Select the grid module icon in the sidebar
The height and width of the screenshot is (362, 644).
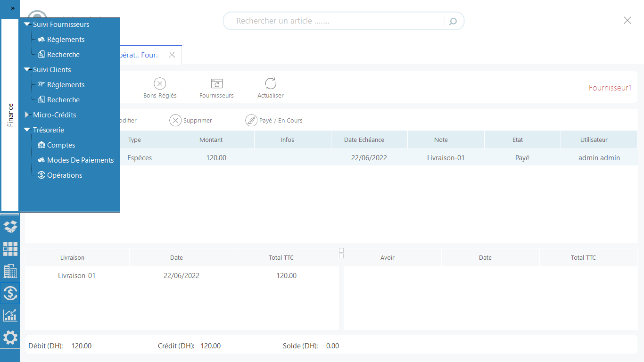[x=10, y=249]
